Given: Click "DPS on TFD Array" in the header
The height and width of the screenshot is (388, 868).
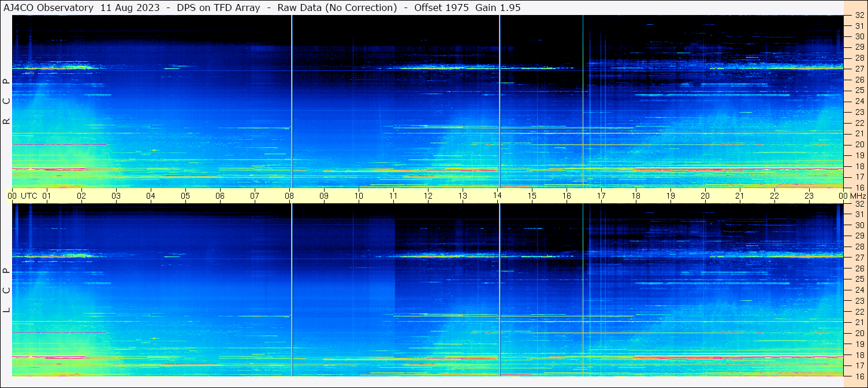Looking at the screenshot, I should (218, 8).
